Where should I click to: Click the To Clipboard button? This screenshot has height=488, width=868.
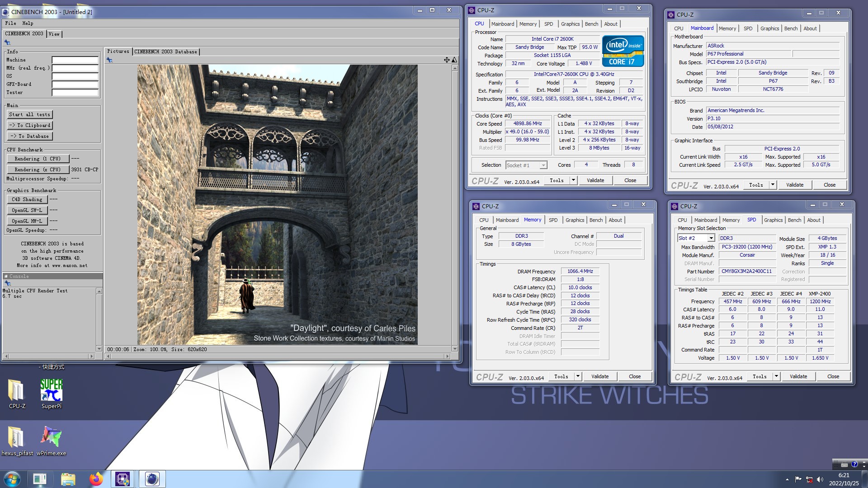point(30,126)
